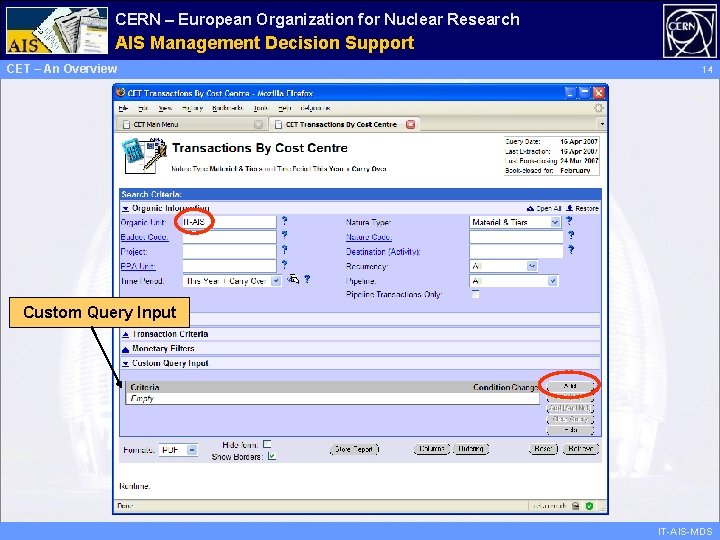This screenshot has width=720, height=540.
Task: Click the help icon beside Nature Code
Action: click(571, 235)
